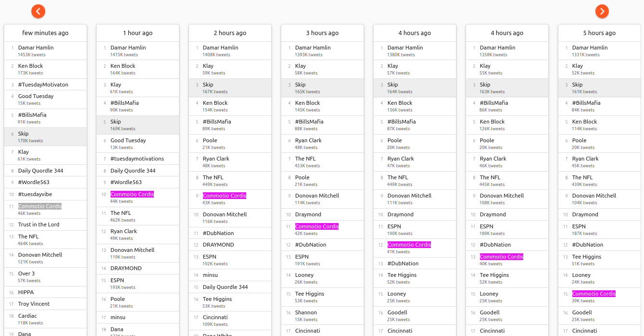Open Looney with 24K tweets
Viewport: 644px width, 336px height.
(x=600, y=278)
